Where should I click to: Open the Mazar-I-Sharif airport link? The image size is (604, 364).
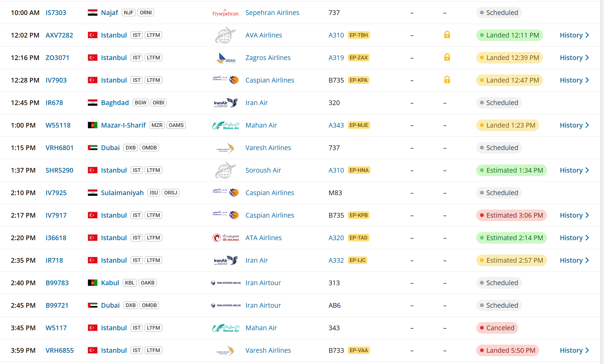123,125
